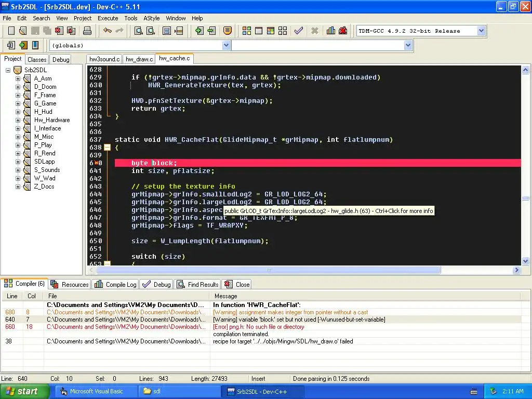Switch to the Classes sidebar tab
Screen dimensions: 532x399
point(37,59)
